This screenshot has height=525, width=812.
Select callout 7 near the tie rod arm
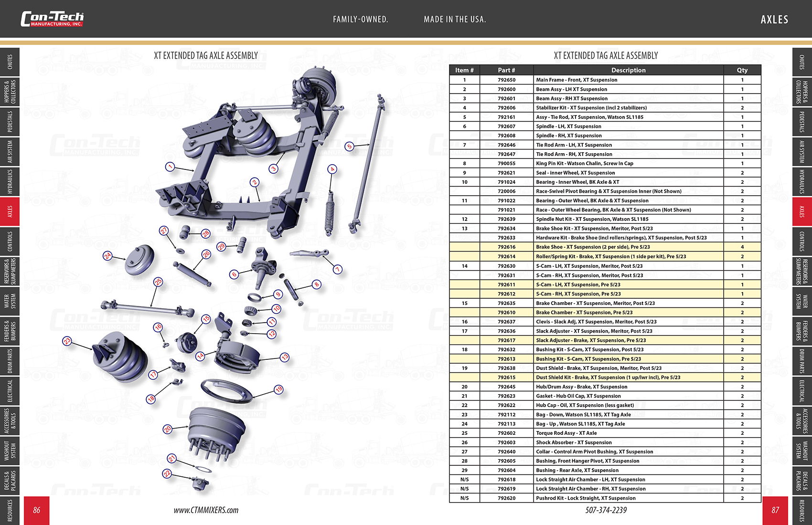[x=338, y=269]
